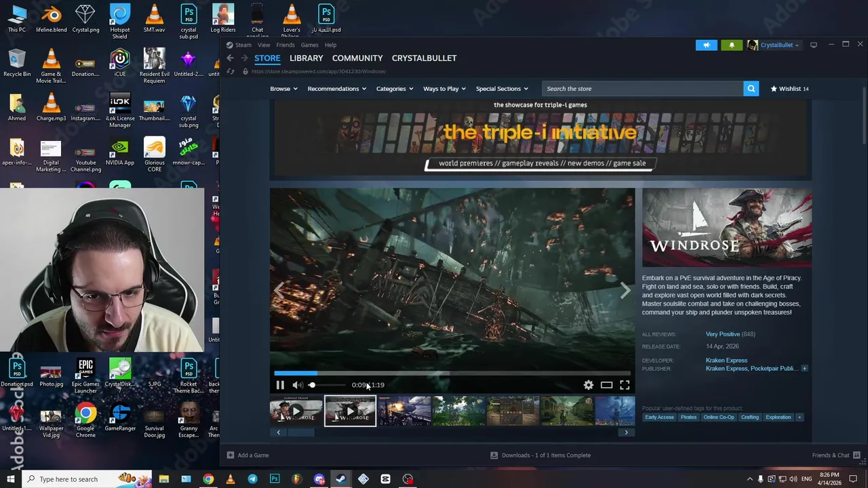Screen dimensions: 868x488
Task: Click the Search the store field
Action: click(x=642, y=89)
